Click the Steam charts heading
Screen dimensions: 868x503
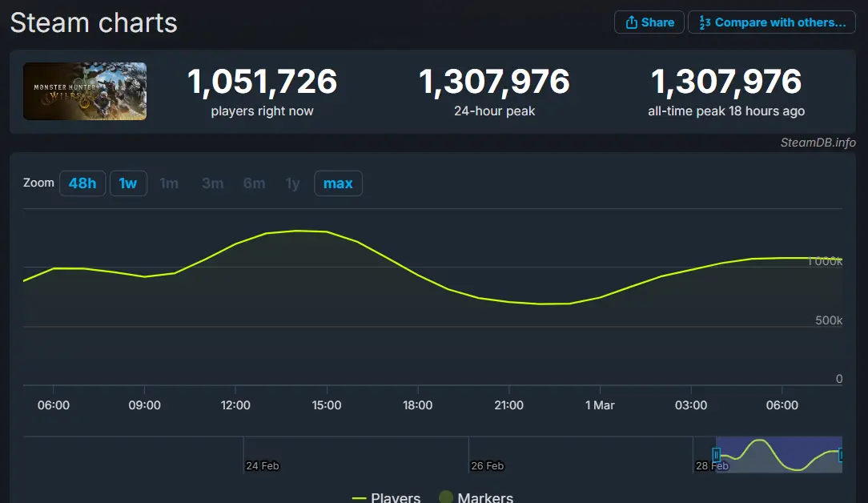point(94,23)
